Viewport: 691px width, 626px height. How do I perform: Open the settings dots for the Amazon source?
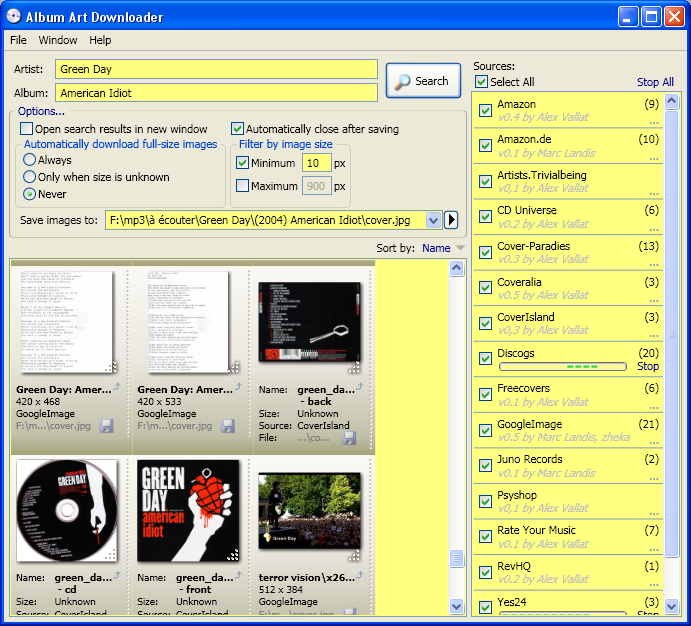654,123
